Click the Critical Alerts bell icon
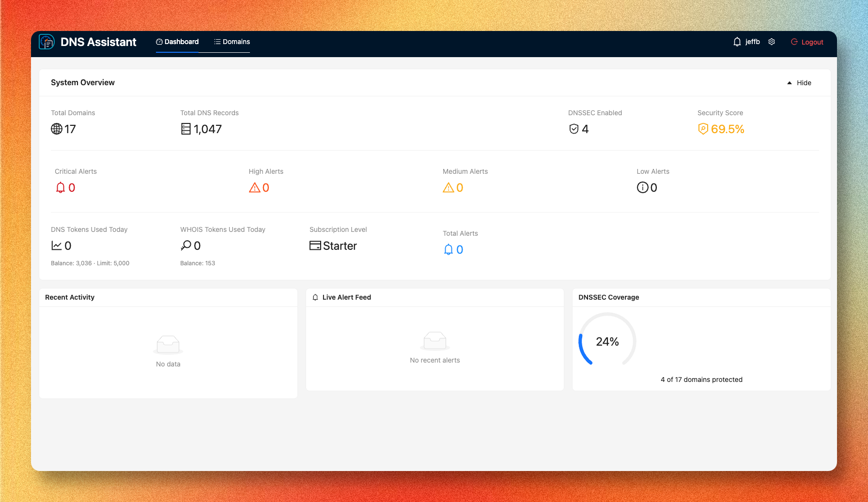Viewport: 868px width, 502px height. click(x=60, y=187)
